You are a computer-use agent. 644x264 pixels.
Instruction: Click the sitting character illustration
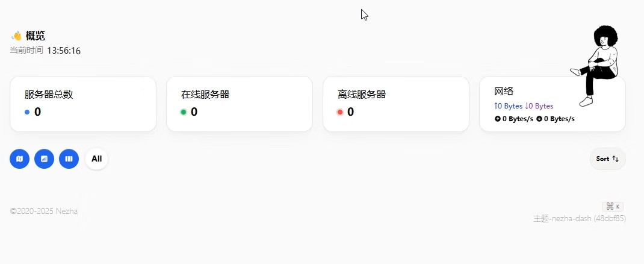tap(598, 63)
